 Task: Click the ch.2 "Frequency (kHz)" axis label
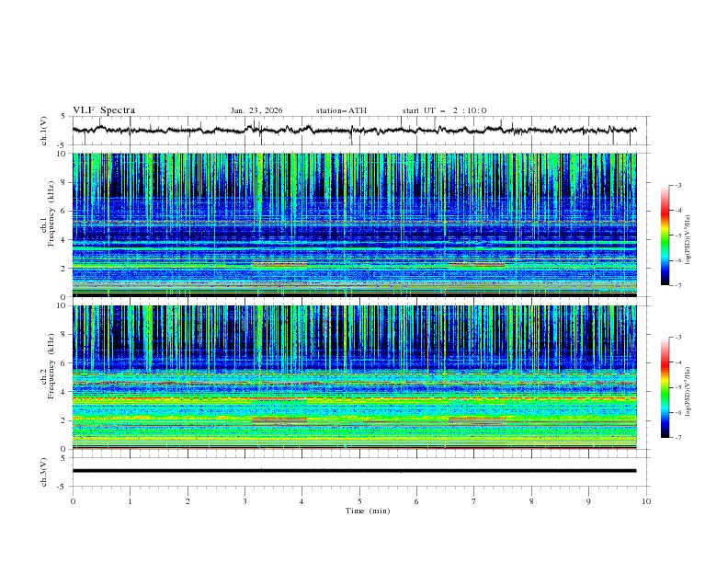click(51, 366)
